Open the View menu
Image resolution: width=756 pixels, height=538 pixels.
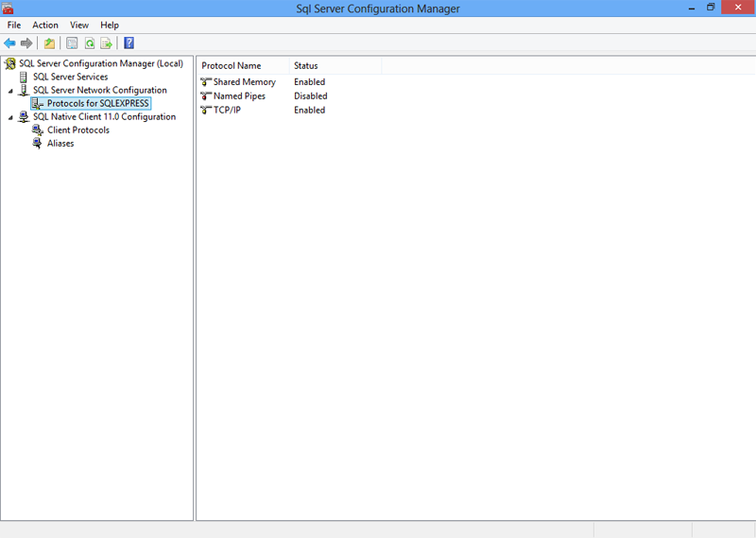[x=79, y=26]
